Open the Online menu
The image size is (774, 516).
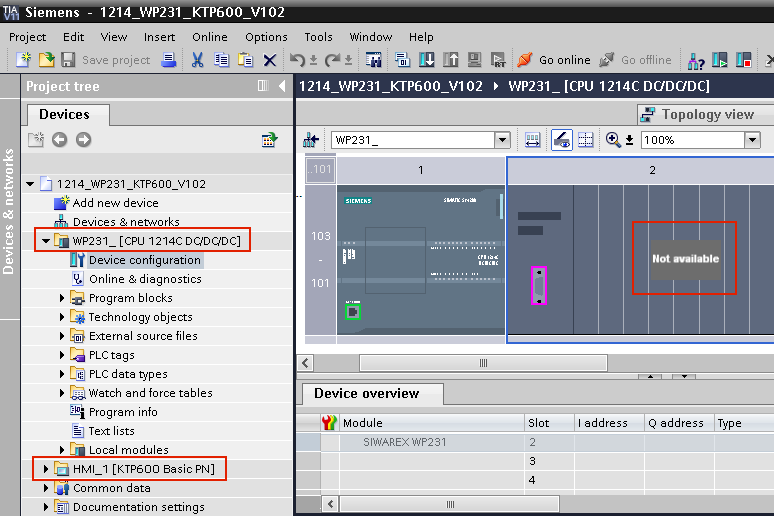pos(210,37)
